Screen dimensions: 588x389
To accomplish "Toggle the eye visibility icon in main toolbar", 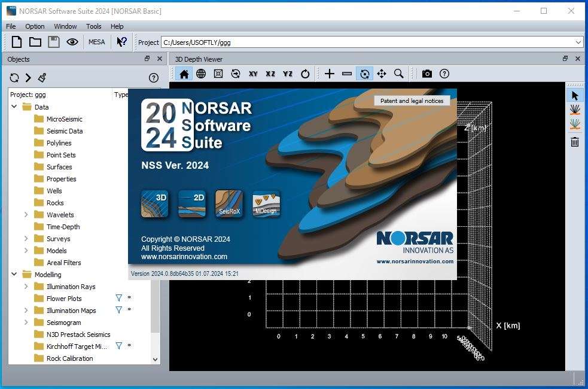I will (x=72, y=42).
